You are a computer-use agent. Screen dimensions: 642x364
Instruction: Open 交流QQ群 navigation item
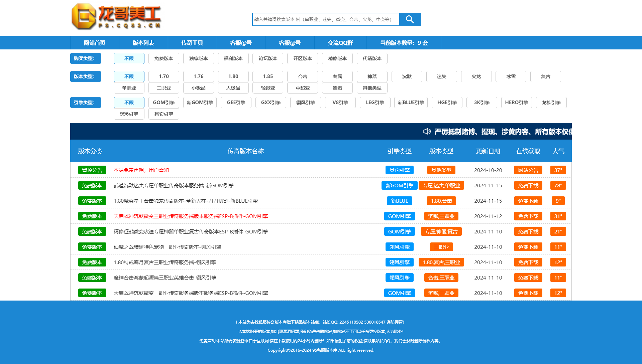[x=340, y=43]
